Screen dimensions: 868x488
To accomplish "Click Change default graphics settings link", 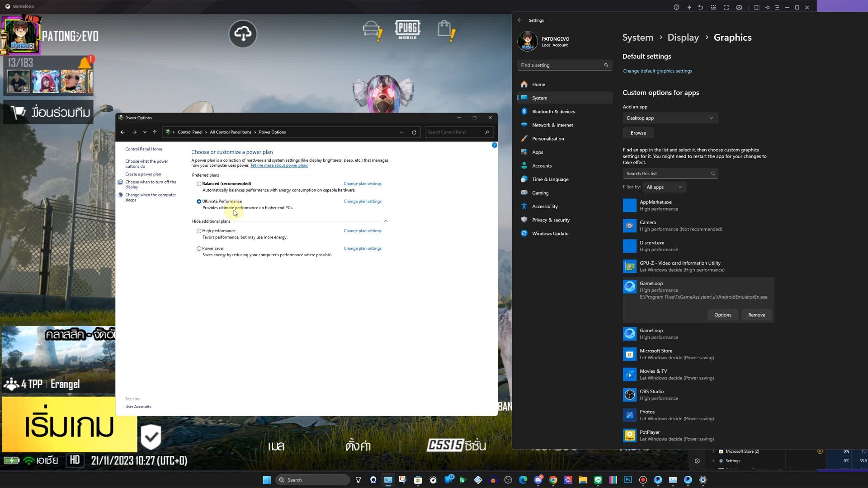I will (657, 71).
